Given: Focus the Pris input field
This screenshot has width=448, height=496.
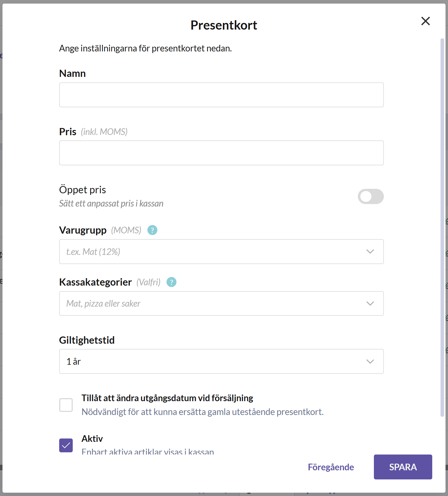Looking at the screenshot, I should (x=221, y=153).
